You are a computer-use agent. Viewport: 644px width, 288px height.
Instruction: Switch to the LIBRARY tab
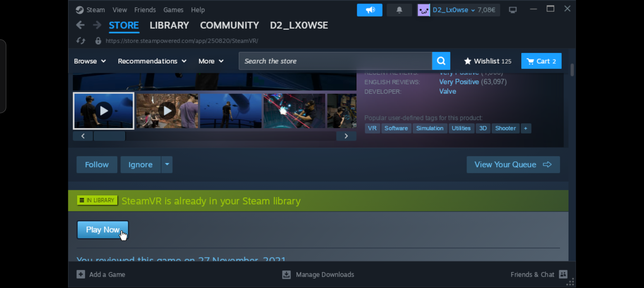click(x=169, y=25)
